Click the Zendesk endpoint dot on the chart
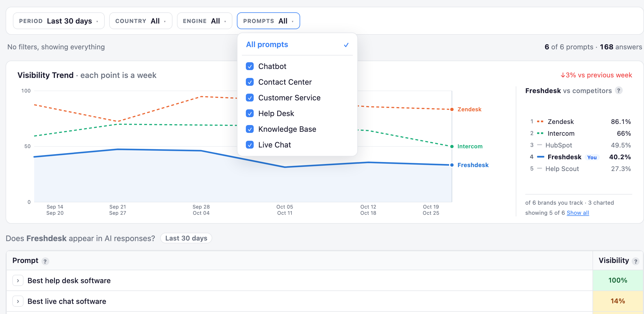The image size is (644, 314). [x=452, y=109]
